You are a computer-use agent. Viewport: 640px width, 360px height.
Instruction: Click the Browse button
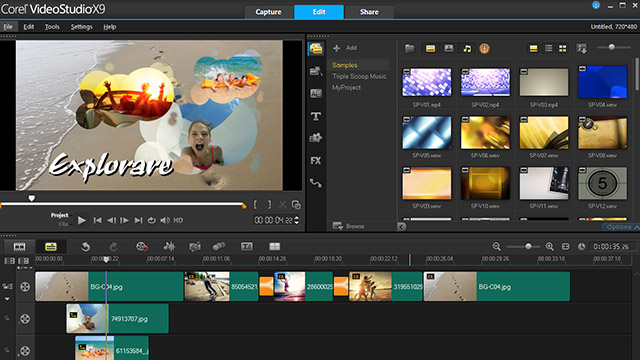(x=349, y=226)
